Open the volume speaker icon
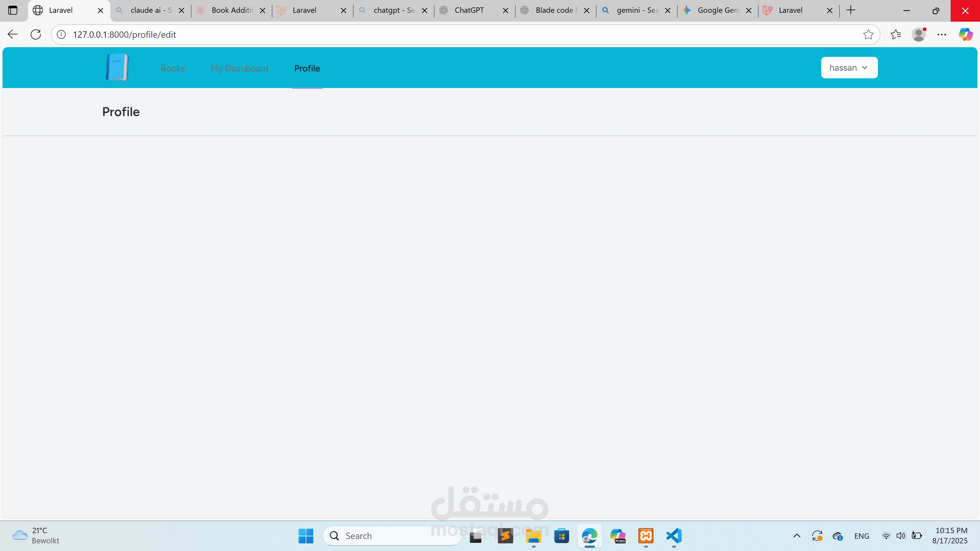 coord(901,536)
